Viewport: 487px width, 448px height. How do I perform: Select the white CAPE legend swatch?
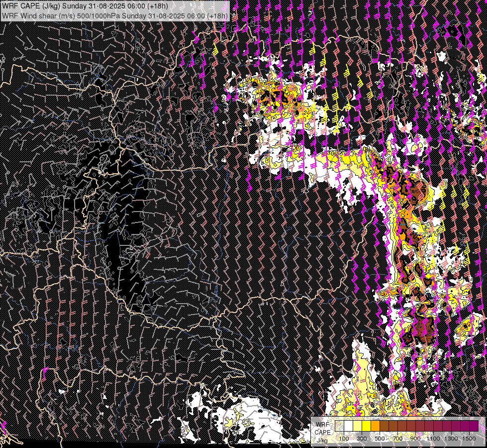(x=349, y=426)
